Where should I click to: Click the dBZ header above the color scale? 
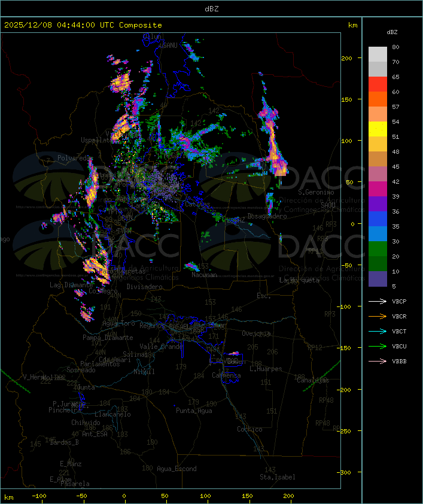tap(392, 32)
